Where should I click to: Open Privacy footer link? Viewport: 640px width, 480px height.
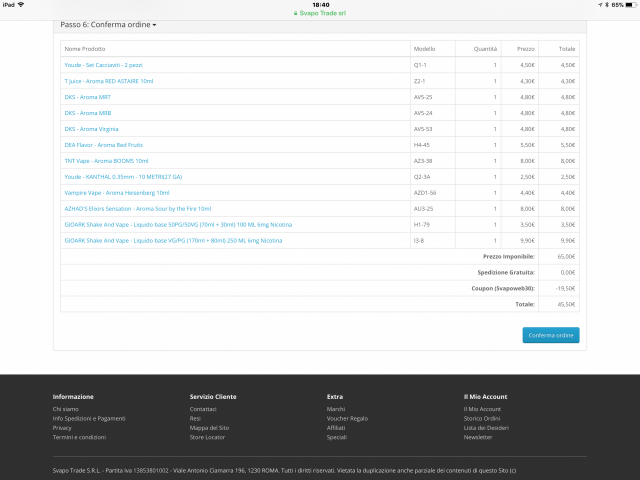pos(62,427)
